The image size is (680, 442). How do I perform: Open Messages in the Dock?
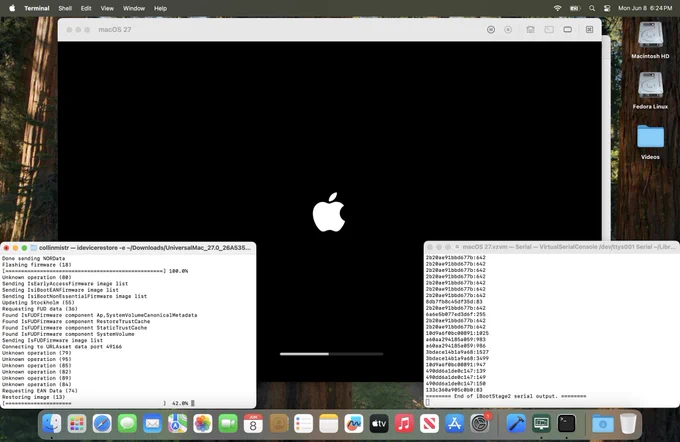(x=127, y=423)
